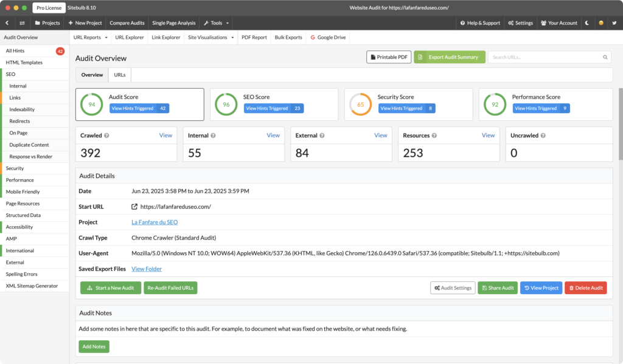Open the La Fanfare du SEO project link
This screenshot has width=623, height=364.
click(x=155, y=222)
